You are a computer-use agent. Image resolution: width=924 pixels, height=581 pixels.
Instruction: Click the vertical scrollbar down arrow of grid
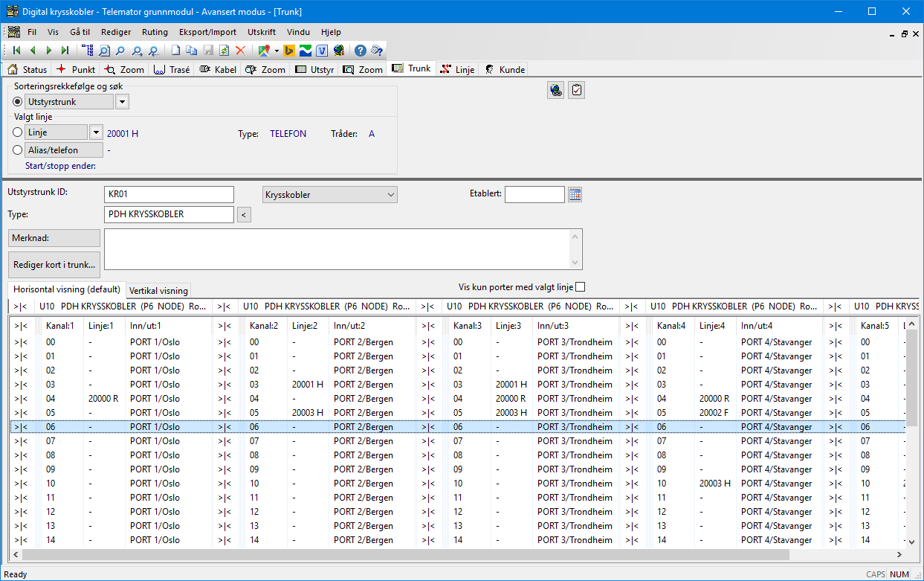911,543
